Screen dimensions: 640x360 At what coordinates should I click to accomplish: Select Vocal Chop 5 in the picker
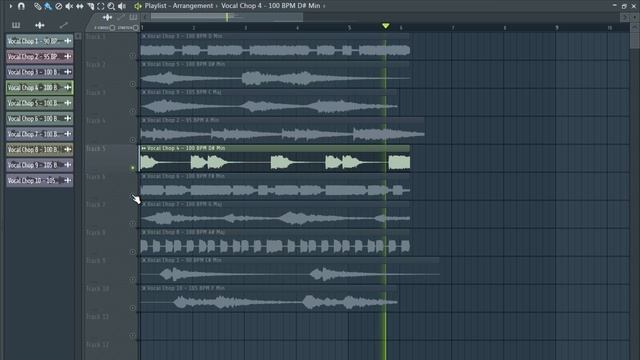(40, 103)
